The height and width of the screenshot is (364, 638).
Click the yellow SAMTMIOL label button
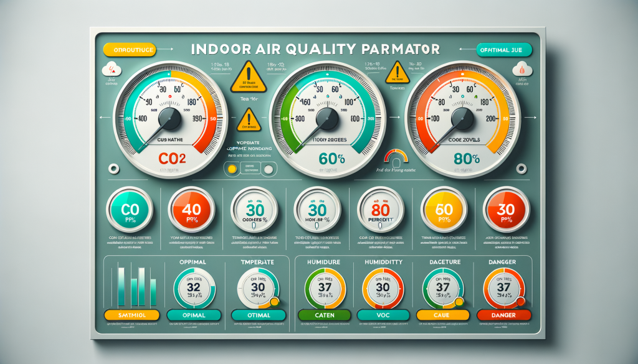click(x=132, y=315)
